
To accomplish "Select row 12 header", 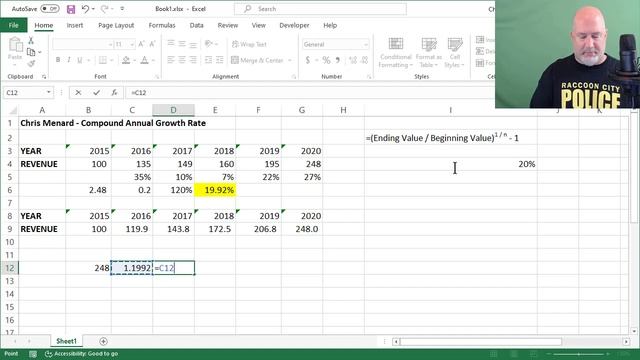I will 9,268.
